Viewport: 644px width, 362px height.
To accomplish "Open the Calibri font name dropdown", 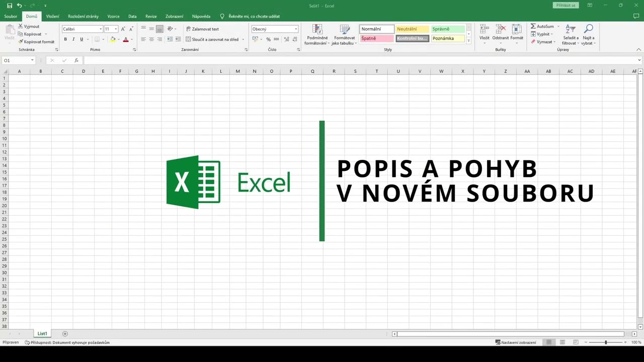I will (101, 29).
